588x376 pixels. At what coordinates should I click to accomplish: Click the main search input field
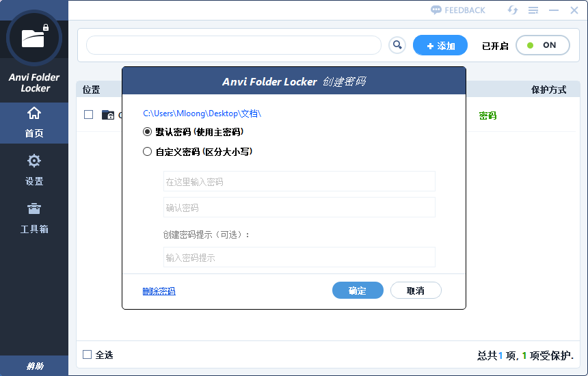234,45
